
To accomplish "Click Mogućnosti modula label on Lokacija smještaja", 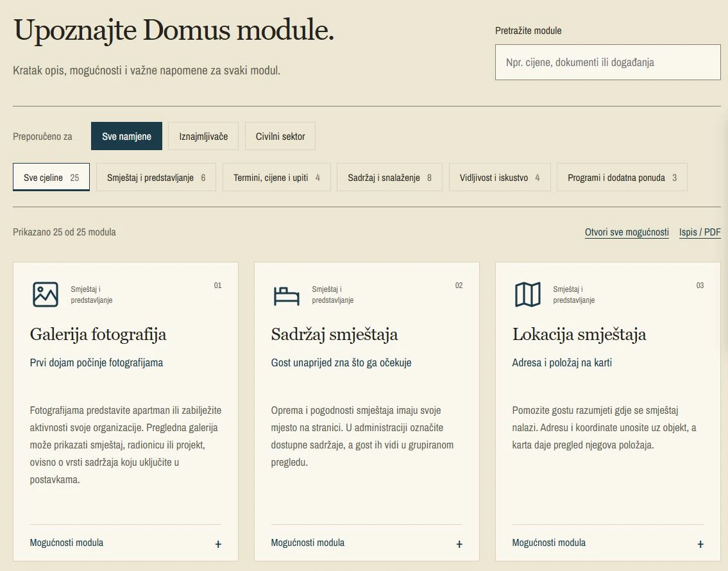I will point(549,542).
